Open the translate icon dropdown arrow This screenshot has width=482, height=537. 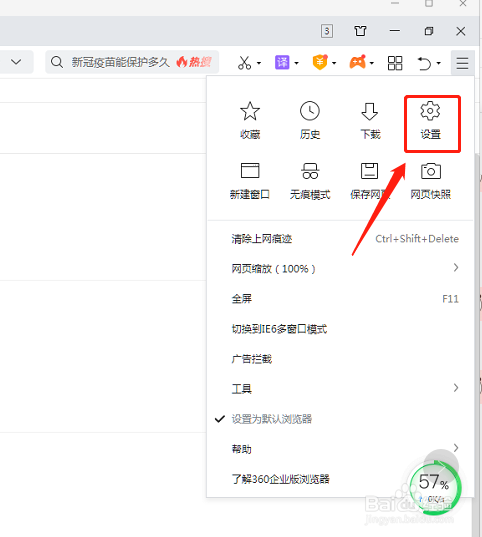(x=297, y=63)
